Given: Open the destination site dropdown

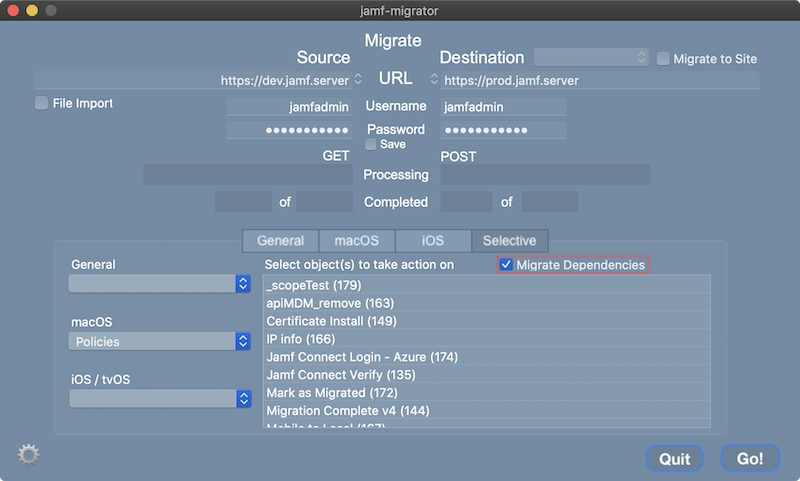Looking at the screenshot, I should click(591, 57).
